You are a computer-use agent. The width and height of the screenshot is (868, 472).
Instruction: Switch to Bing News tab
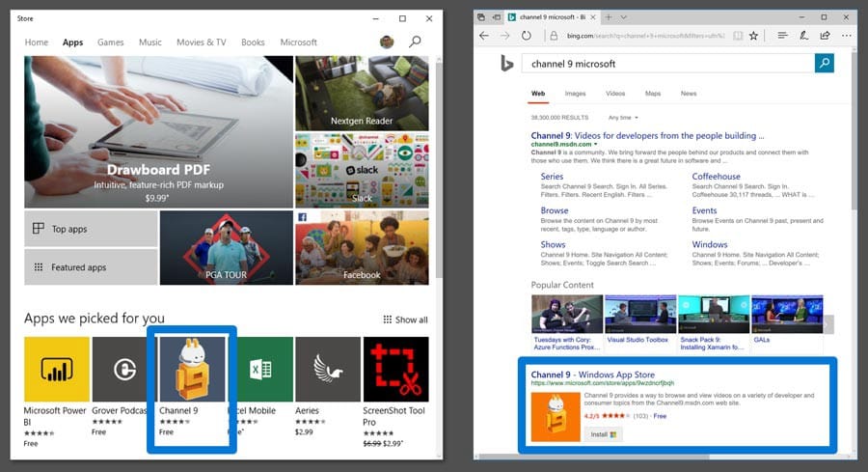[689, 94]
